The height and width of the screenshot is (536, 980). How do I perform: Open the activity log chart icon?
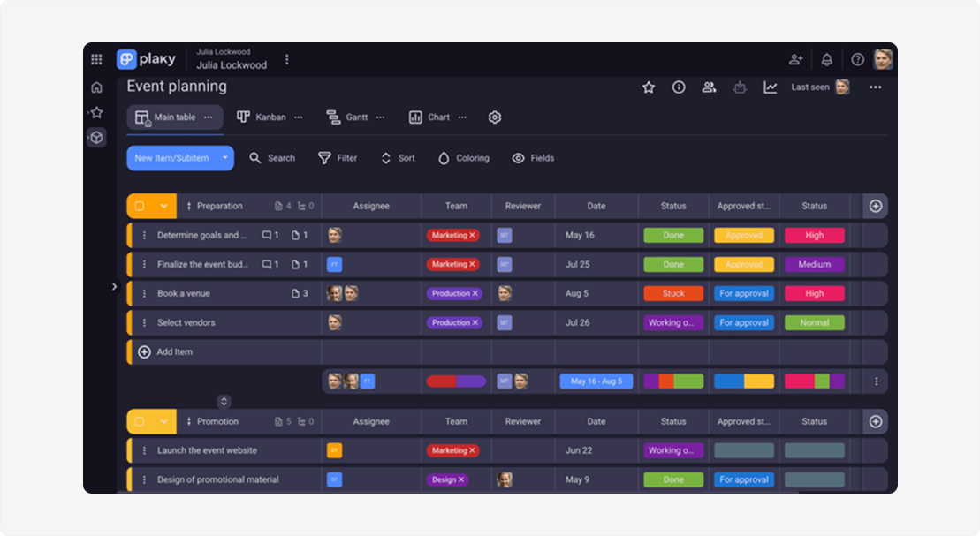pos(770,87)
